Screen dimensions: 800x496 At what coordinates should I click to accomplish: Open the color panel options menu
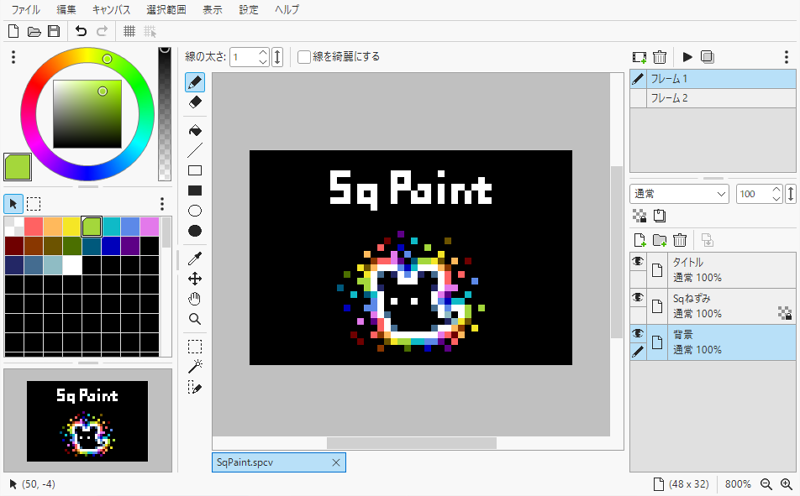click(13, 57)
